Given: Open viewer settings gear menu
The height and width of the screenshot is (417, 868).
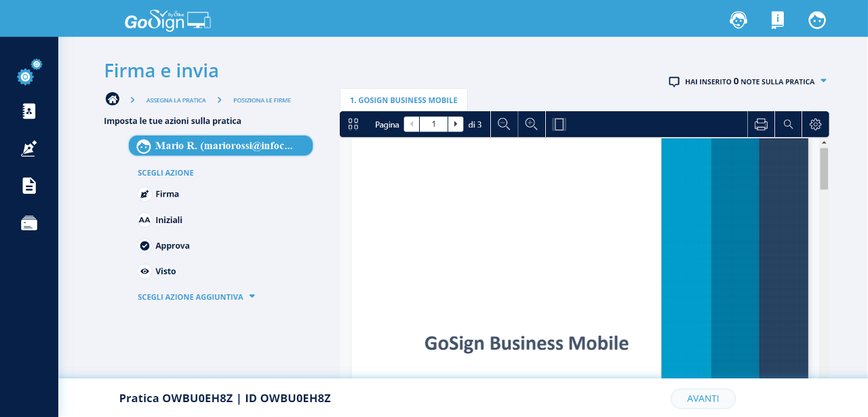Looking at the screenshot, I should pyautogui.click(x=815, y=124).
